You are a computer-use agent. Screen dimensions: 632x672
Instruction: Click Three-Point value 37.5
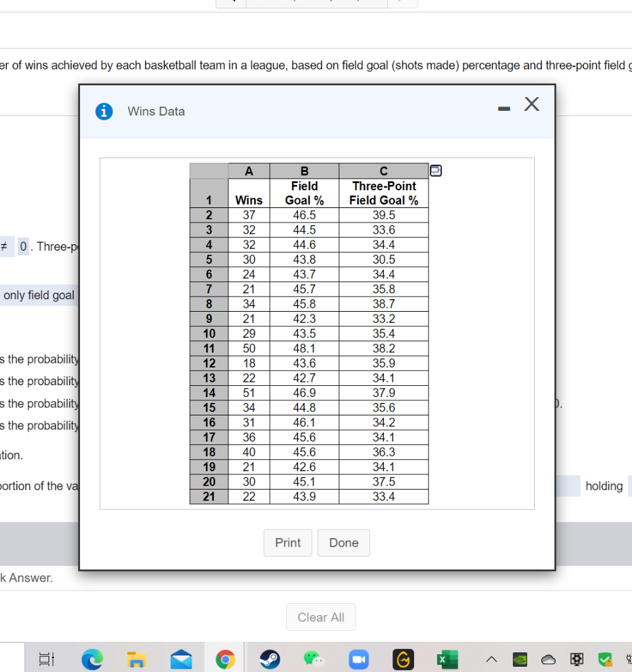[383, 482]
